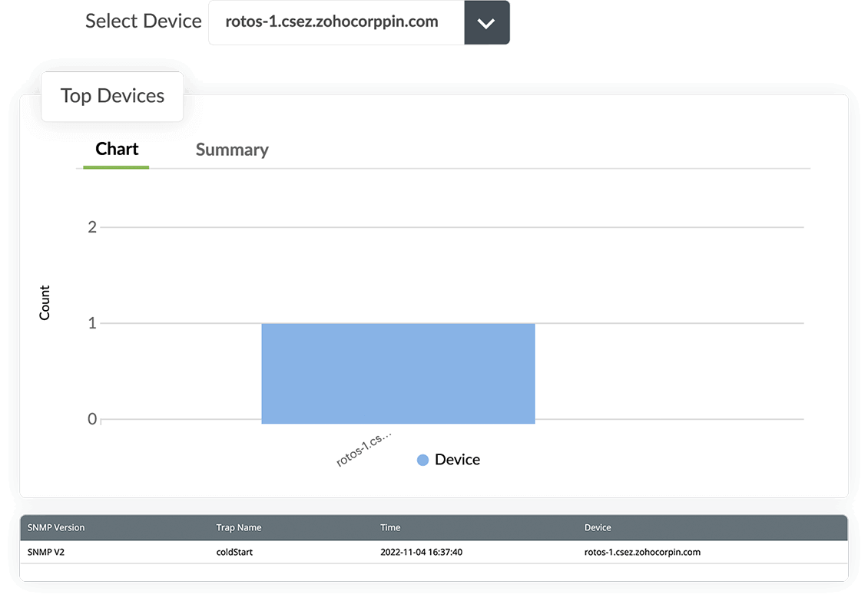Click the rotos-1.csez.zohocorpin.com table cell

[642, 552]
